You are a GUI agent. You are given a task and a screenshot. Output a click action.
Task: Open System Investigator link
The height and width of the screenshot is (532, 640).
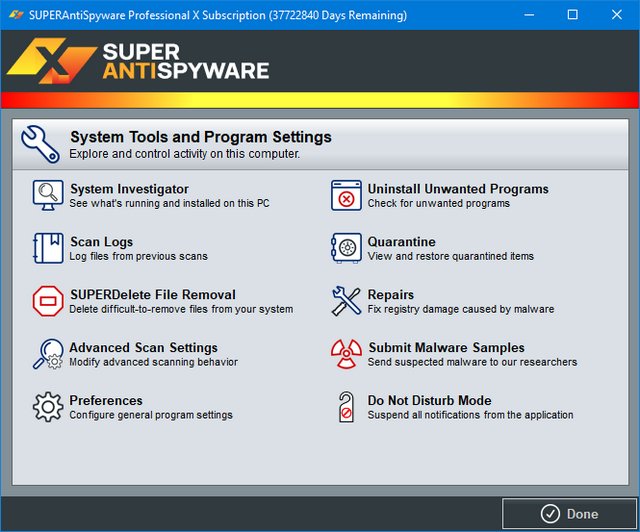(x=129, y=189)
